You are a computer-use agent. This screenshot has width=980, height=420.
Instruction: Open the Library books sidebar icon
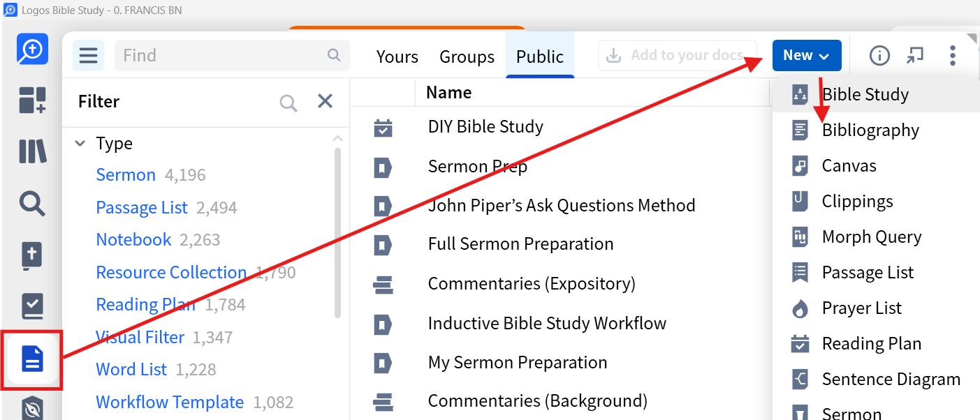pyautogui.click(x=33, y=151)
